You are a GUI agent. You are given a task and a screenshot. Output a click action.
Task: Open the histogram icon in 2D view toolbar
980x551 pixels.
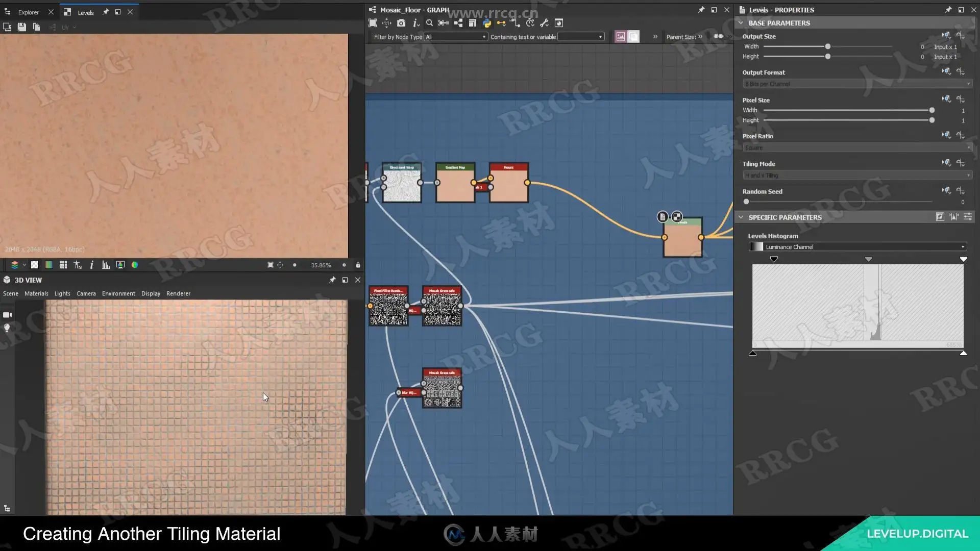[x=106, y=265]
